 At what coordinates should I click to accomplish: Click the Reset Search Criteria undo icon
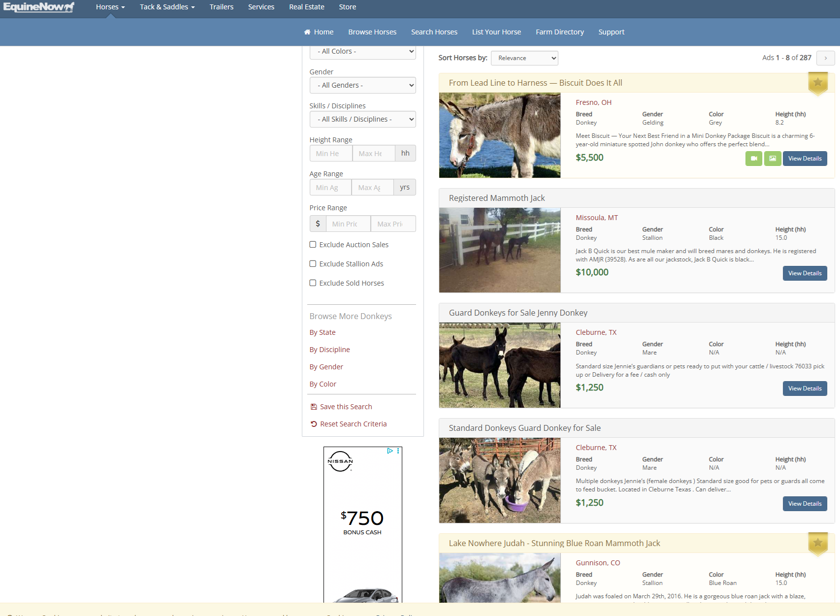314,424
